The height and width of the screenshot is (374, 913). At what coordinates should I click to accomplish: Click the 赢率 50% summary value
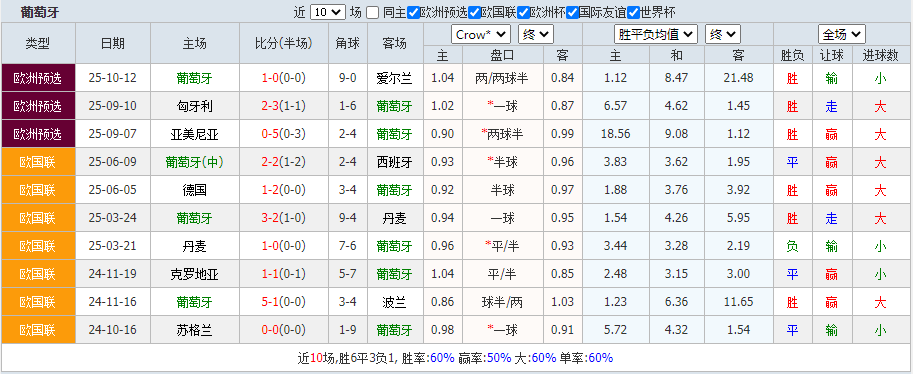point(499,358)
